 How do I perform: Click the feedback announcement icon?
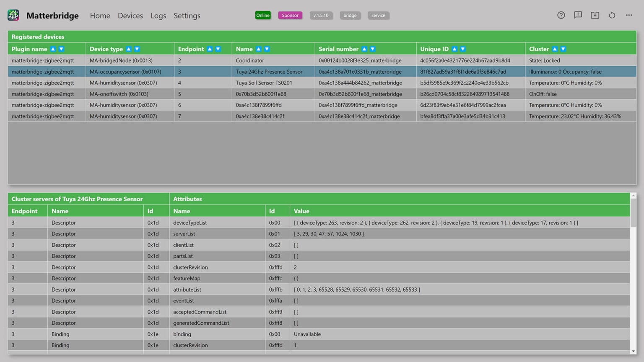tap(578, 15)
